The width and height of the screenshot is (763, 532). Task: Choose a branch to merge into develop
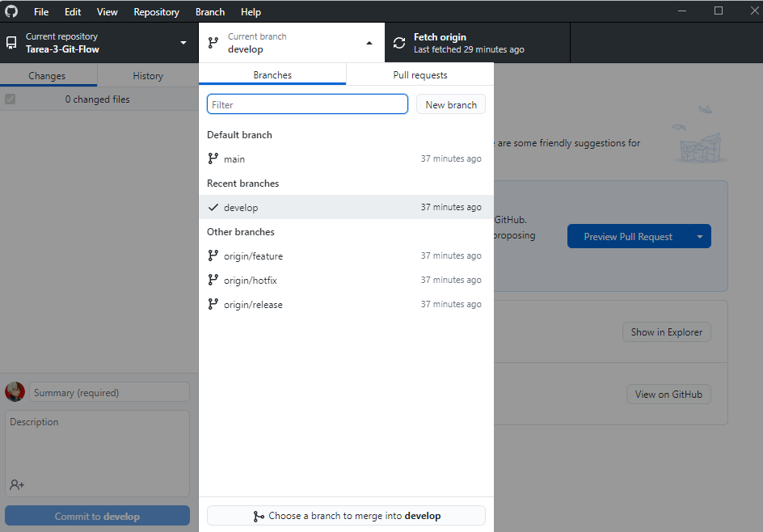pos(346,516)
